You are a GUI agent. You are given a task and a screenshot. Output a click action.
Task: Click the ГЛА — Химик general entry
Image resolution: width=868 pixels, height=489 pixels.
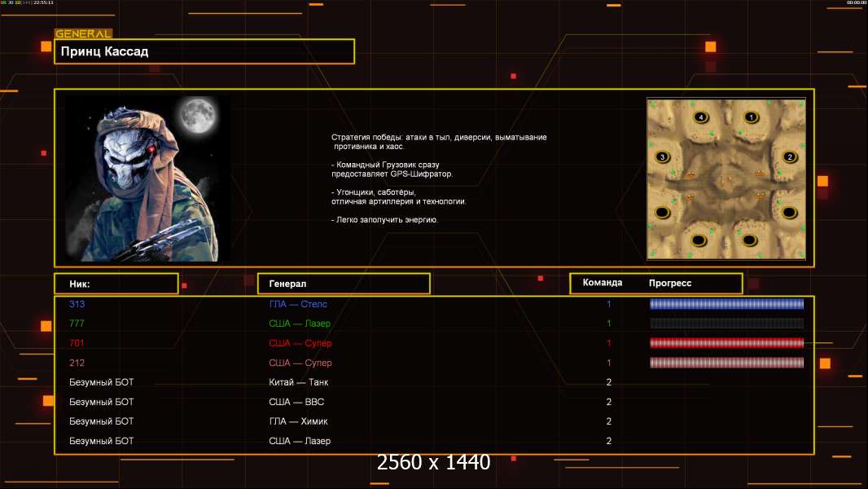pos(299,421)
